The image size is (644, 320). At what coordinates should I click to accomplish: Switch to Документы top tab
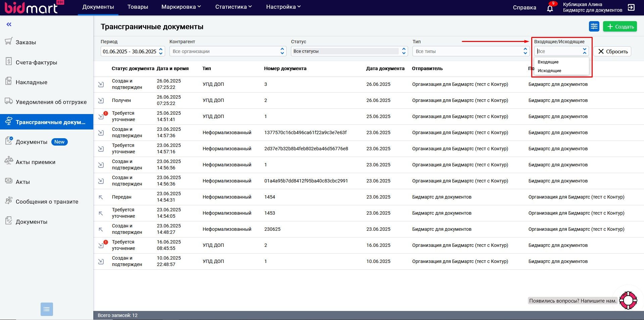[x=98, y=7]
